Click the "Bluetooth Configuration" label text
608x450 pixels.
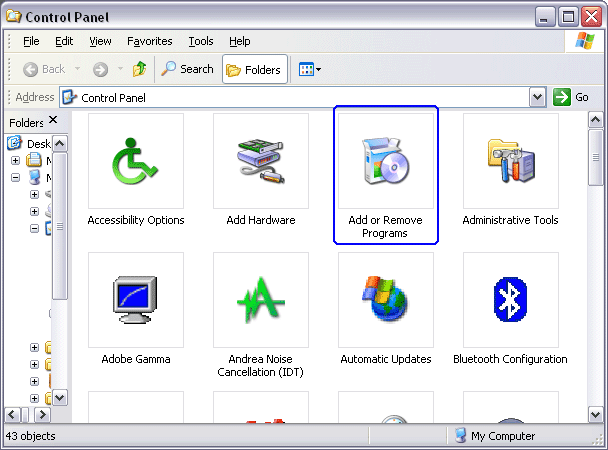tap(510, 359)
